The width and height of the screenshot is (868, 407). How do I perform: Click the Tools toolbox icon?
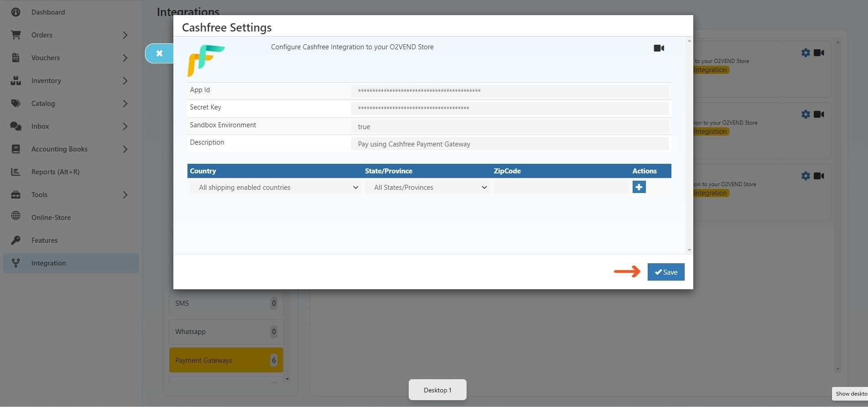point(16,194)
